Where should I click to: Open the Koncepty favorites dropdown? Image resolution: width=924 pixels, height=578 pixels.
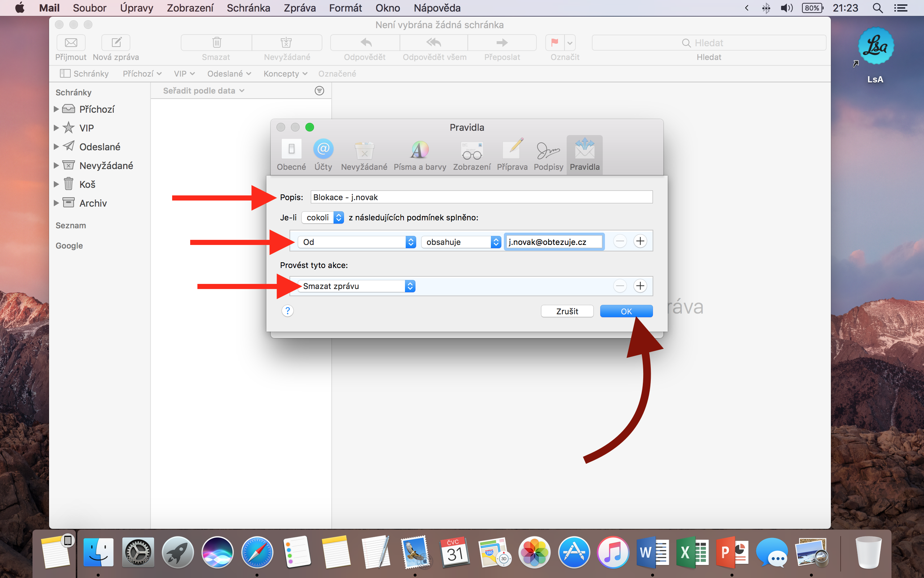(x=285, y=73)
